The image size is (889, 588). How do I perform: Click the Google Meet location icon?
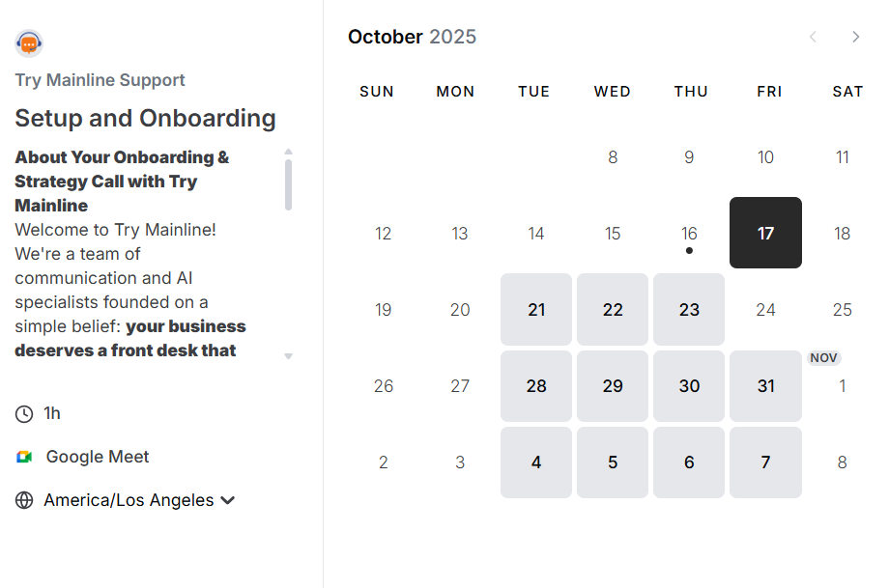coord(22,456)
